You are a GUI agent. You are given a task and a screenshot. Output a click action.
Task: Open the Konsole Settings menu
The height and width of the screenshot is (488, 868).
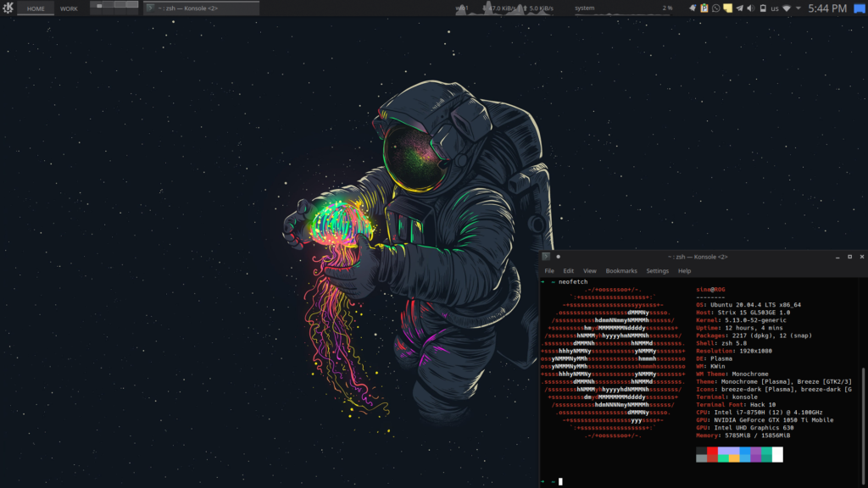point(657,271)
